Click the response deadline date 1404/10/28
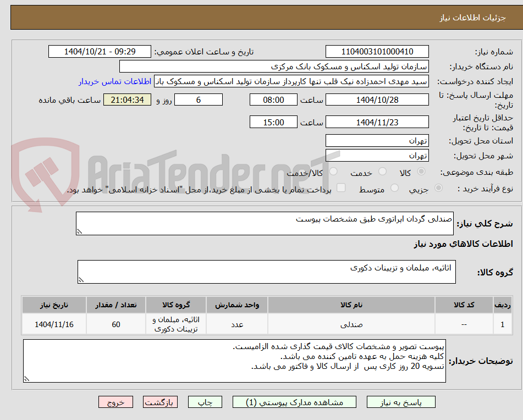 377,100
